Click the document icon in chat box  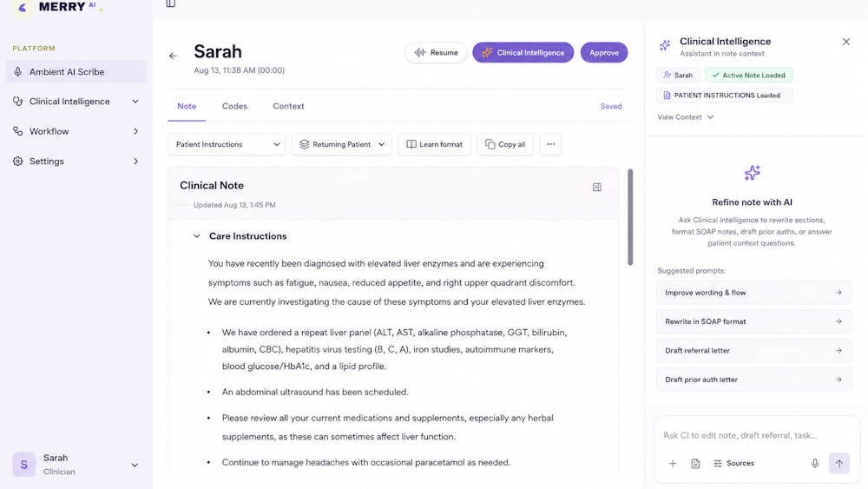(695, 464)
